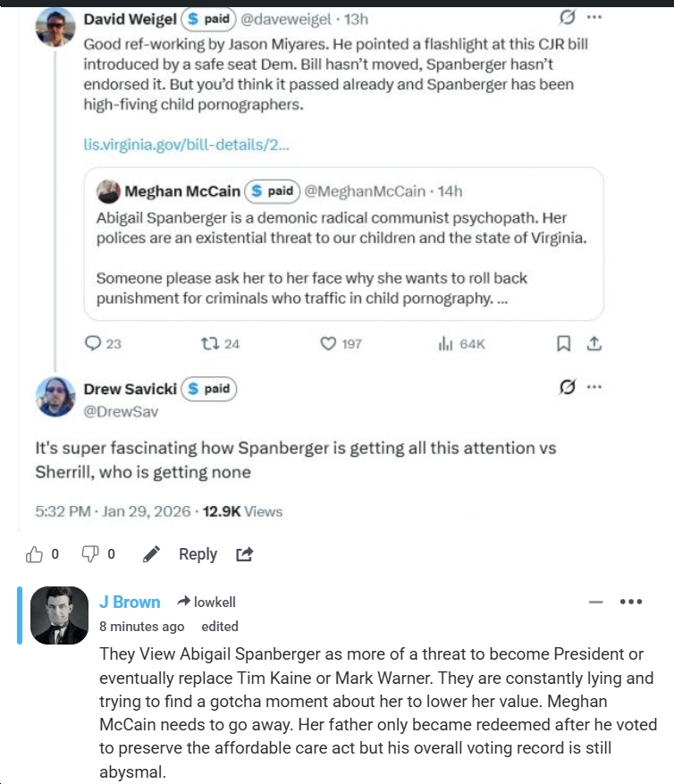Screen dimensions: 674x784
Task: Click the retweet icon showing 24
Action: 207,343
